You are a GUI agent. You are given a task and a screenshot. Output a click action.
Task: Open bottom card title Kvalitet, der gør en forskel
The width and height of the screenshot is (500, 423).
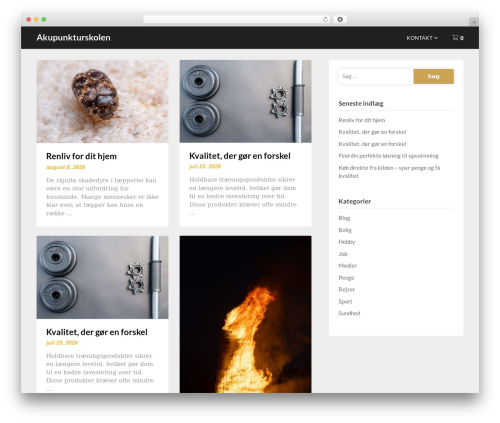[x=97, y=332]
